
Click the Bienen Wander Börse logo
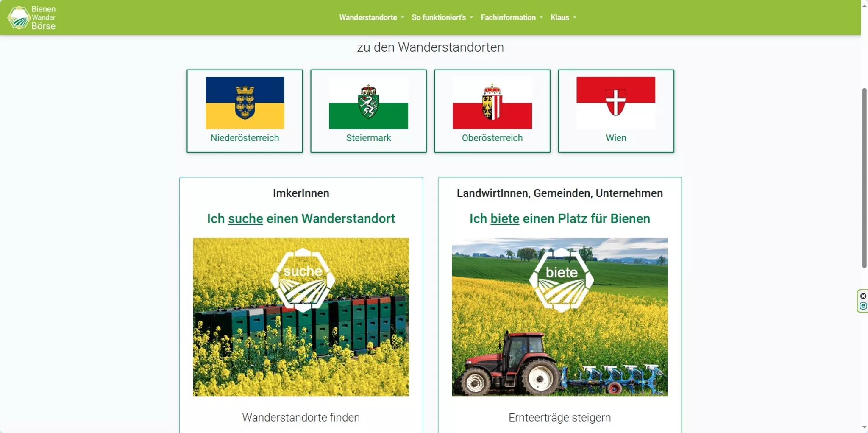pyautogui.click(x=32, y=17)
